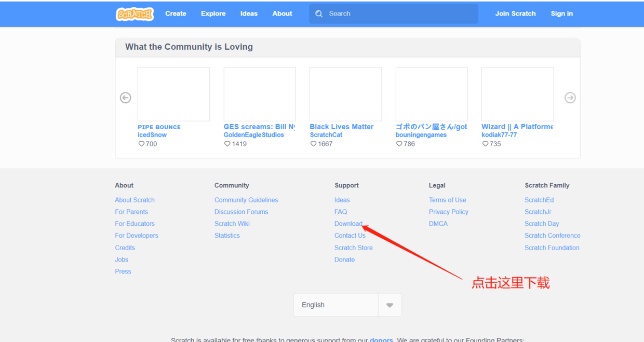Open the Terms of Use link
Viewport: 644px width, 342px height.
(448, 200)
